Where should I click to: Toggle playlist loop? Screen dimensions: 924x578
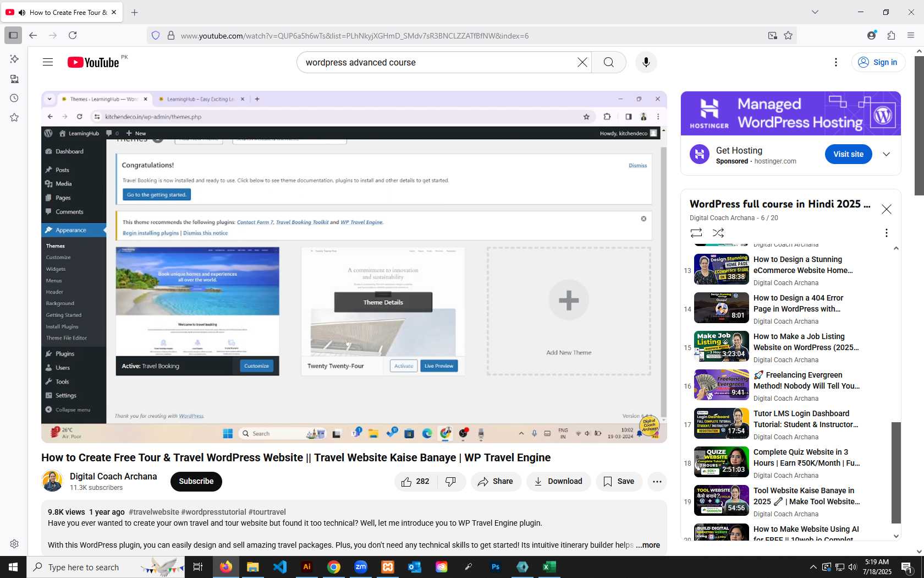(x=696, y=233)
